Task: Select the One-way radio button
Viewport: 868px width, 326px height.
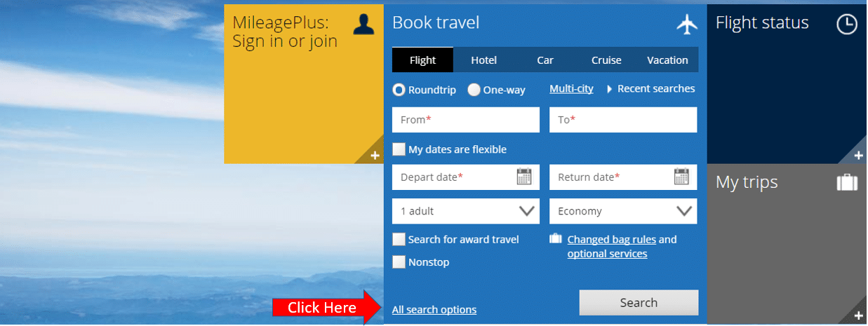Action: 474,90
